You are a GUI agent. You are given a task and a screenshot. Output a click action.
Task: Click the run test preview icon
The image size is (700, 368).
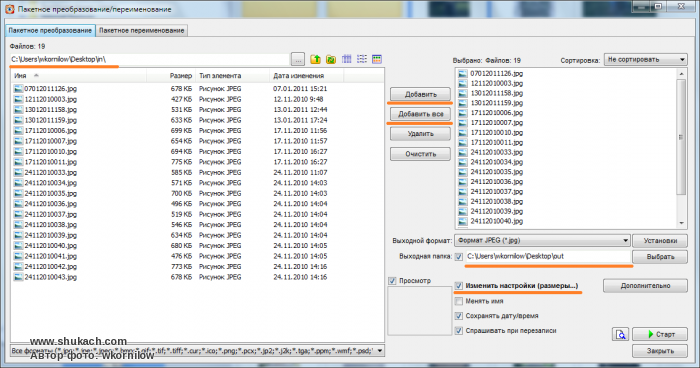click(621, 334)
